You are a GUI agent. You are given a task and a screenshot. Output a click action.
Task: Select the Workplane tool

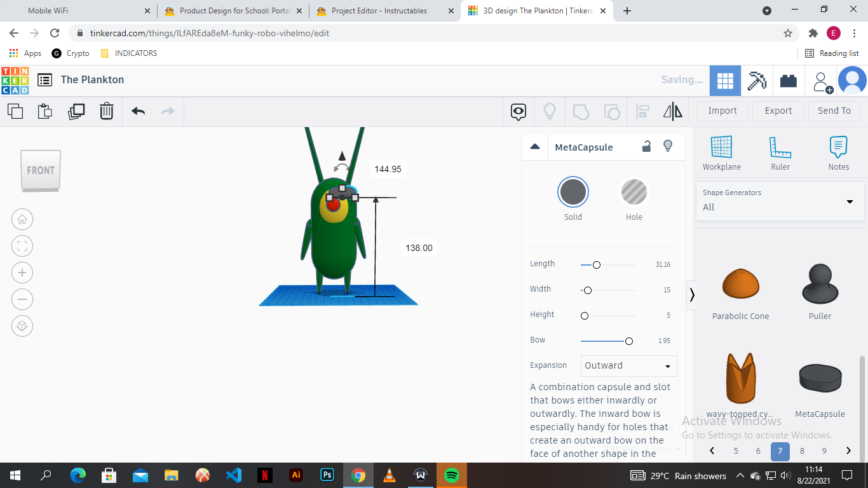(x=721, y=153)
